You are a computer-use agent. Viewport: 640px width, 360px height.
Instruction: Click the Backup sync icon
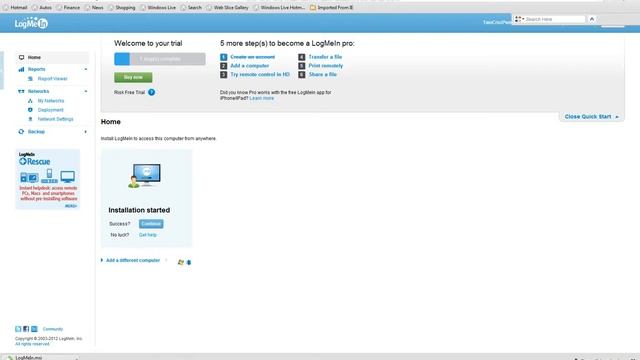coord(21,132)
